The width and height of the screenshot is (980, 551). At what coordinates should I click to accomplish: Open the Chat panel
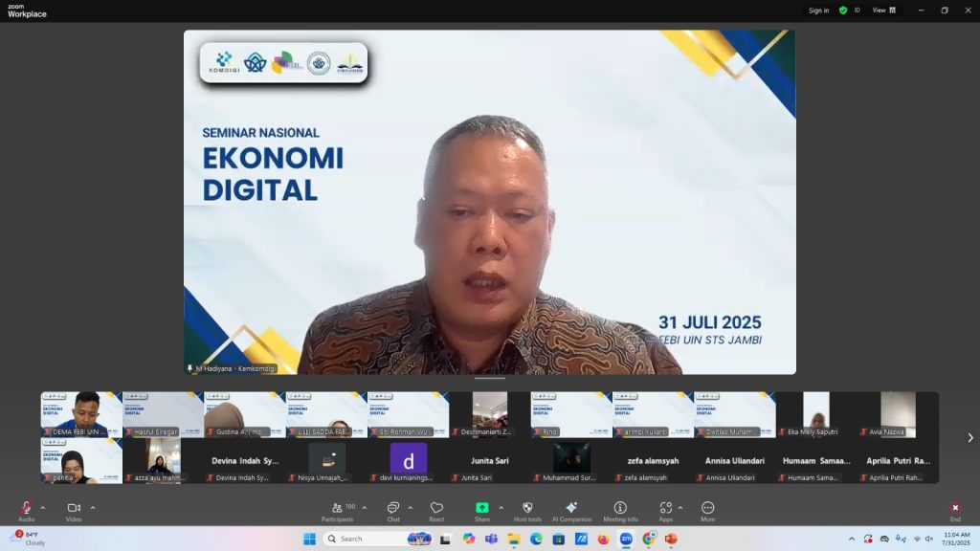[x=392, y=508]
